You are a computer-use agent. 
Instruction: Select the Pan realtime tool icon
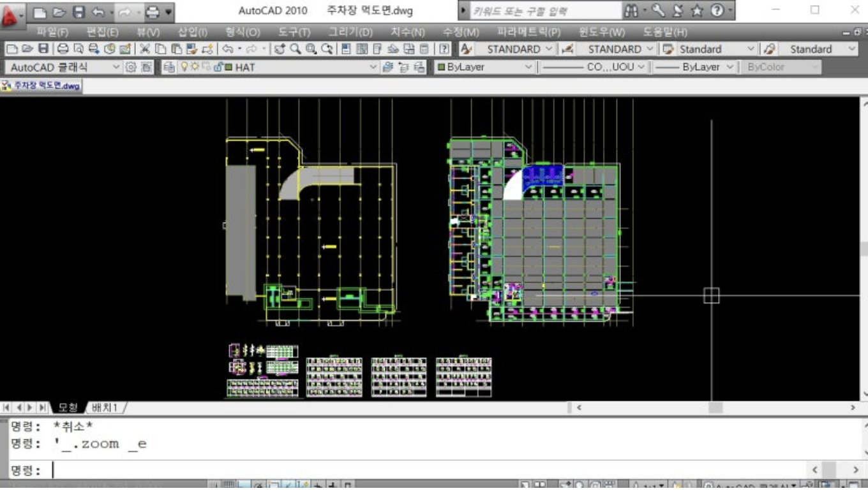[280, 49]
